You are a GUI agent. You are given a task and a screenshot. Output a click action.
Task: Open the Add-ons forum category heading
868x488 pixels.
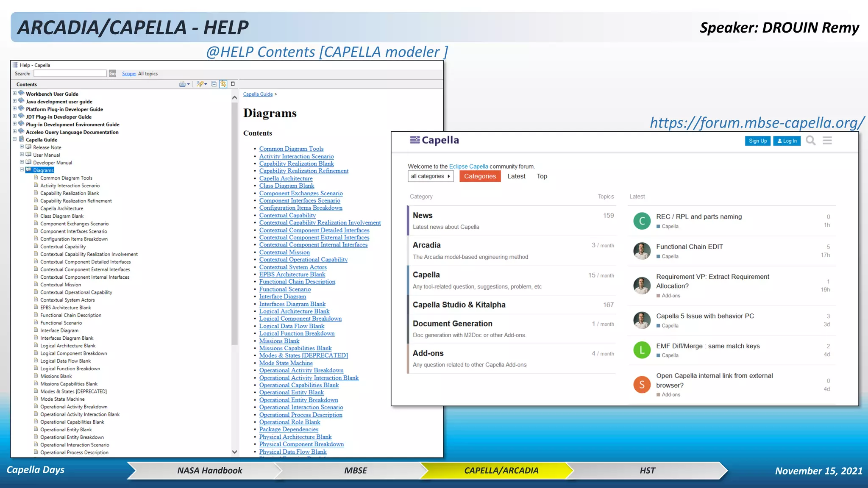coord(428,353)
